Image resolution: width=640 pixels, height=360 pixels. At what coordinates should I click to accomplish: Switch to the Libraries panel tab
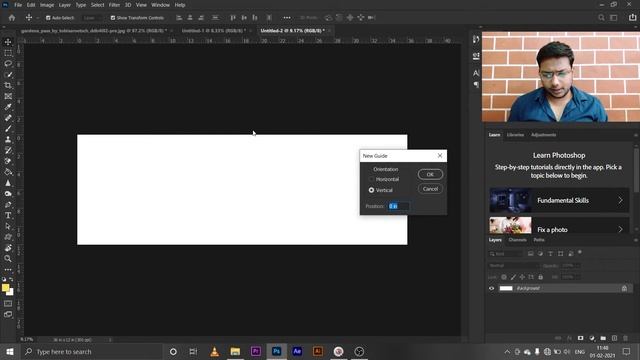click(515, 135)
